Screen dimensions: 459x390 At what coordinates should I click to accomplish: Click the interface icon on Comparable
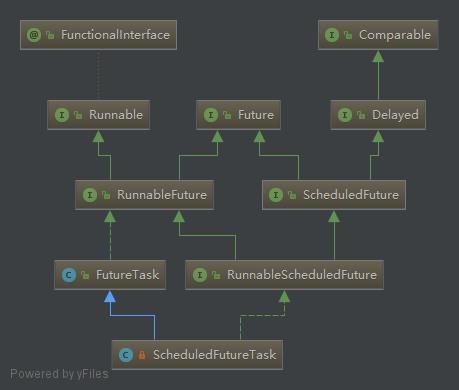(x=332, y=35)
